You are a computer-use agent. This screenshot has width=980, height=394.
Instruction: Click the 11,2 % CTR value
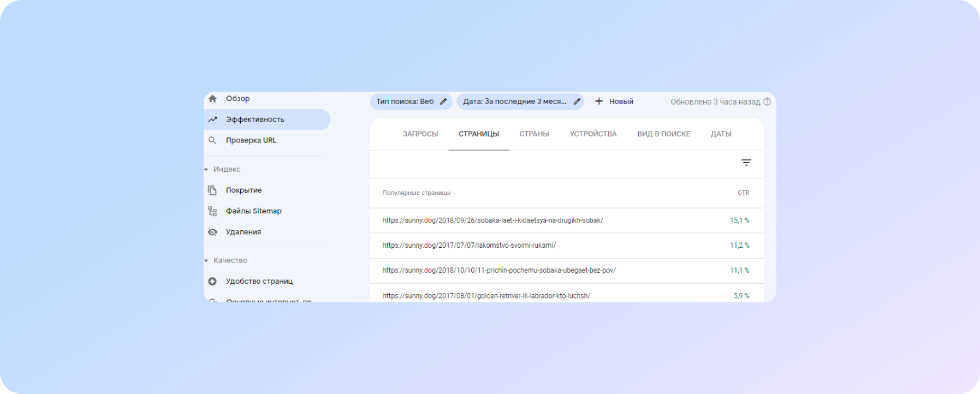740,246
